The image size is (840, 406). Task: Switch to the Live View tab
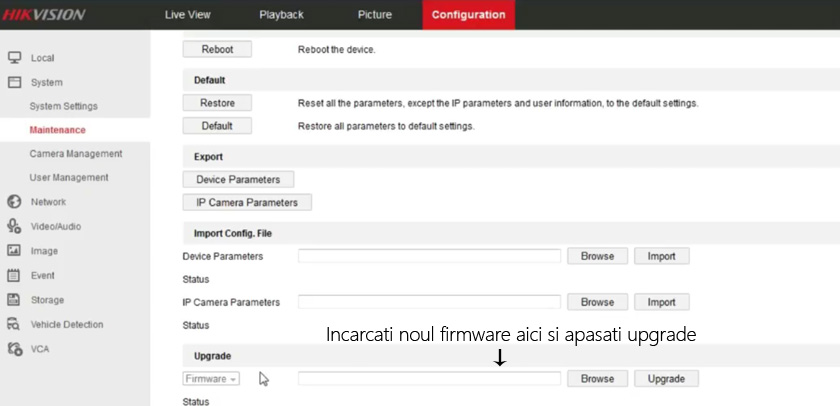click(187, 15)
